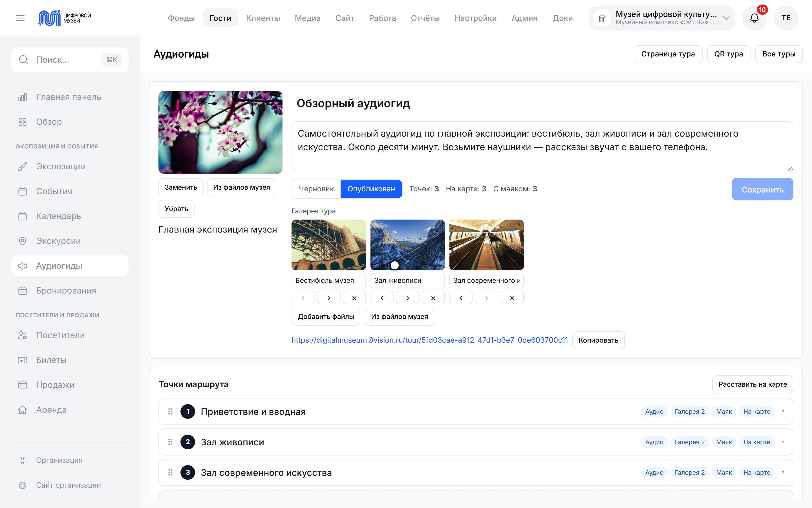Click the search magnifier icon
This screenshot has height=508, width=812.
point(23,60)
